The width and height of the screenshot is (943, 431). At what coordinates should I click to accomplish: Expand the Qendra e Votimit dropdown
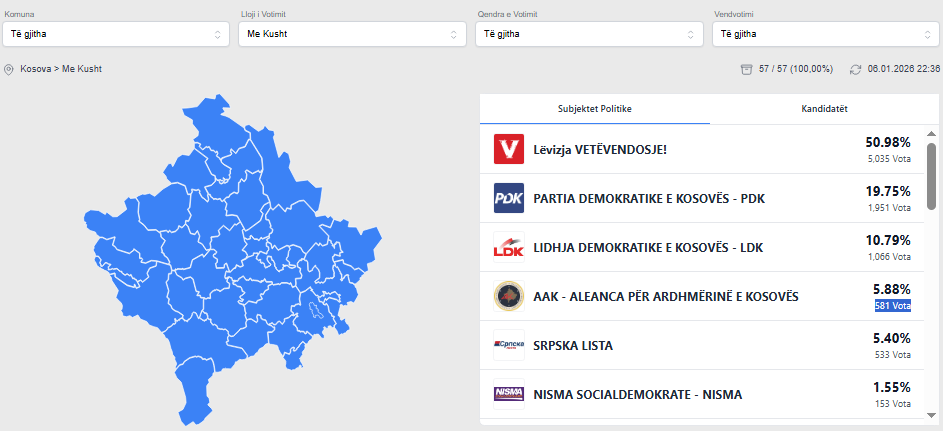click(589, 34)
